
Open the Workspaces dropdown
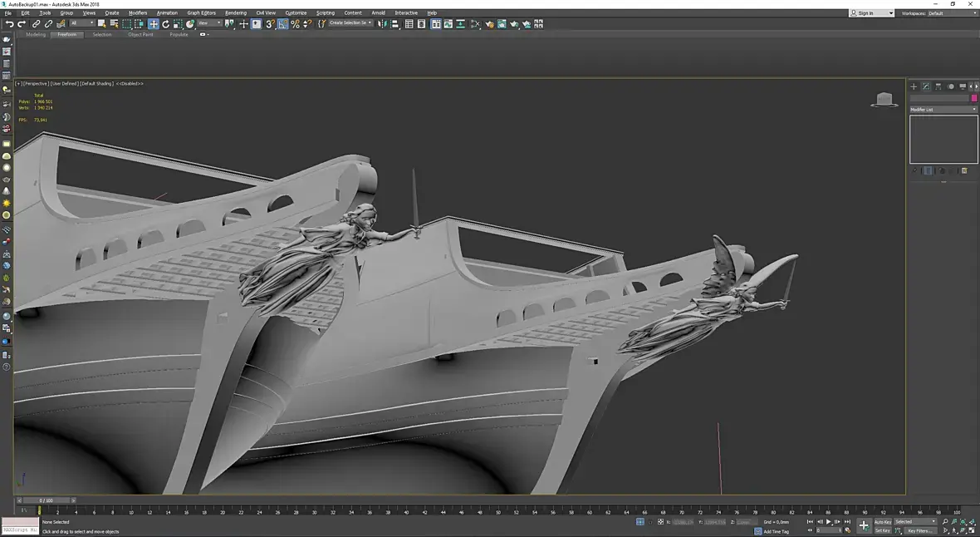(951, 13)
